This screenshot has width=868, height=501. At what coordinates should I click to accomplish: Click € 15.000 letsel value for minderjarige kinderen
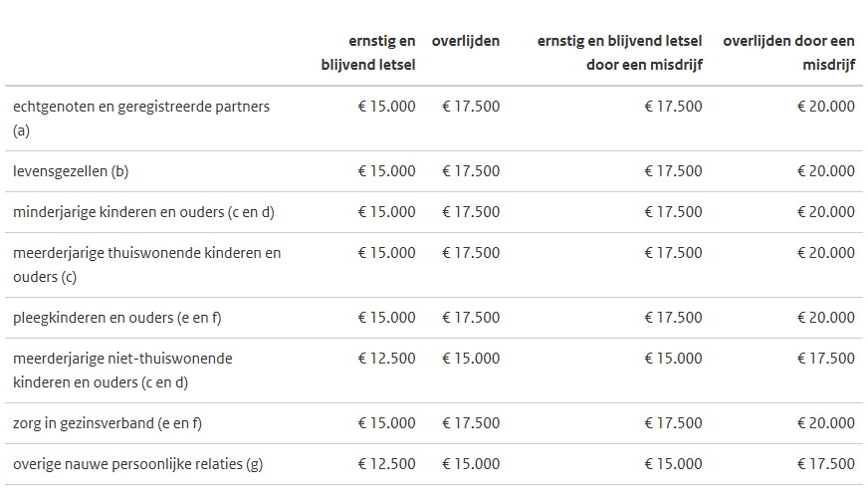(x=386, y=212)
